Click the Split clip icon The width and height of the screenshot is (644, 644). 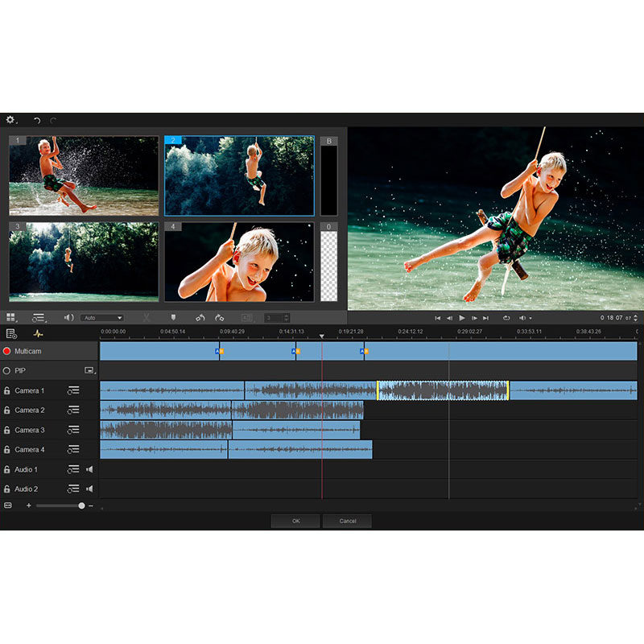[146, 318]
